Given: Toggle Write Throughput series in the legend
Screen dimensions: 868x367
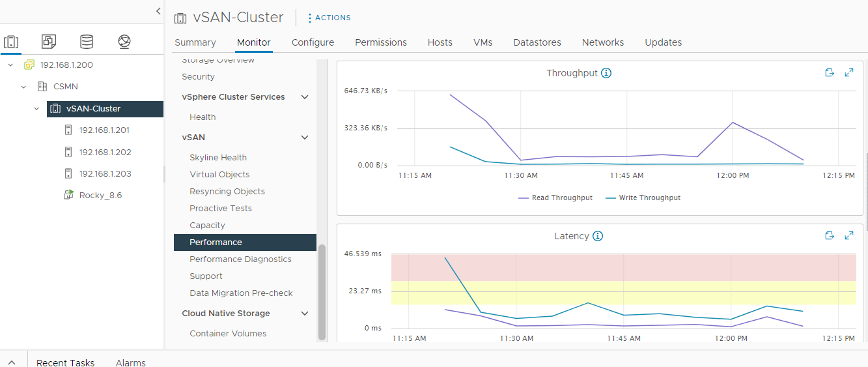Looking at the screenshot, I should point(643,198).
